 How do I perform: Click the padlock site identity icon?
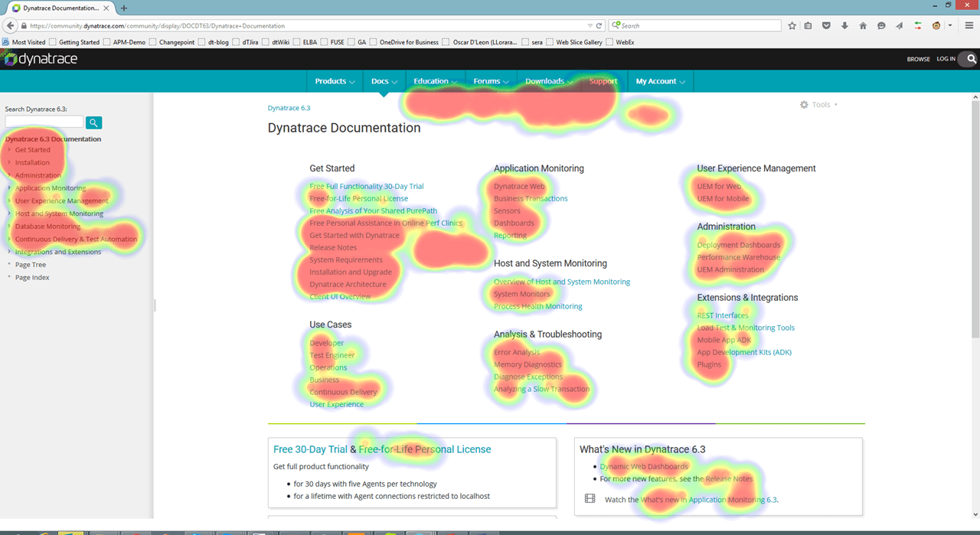coord(25,26)
